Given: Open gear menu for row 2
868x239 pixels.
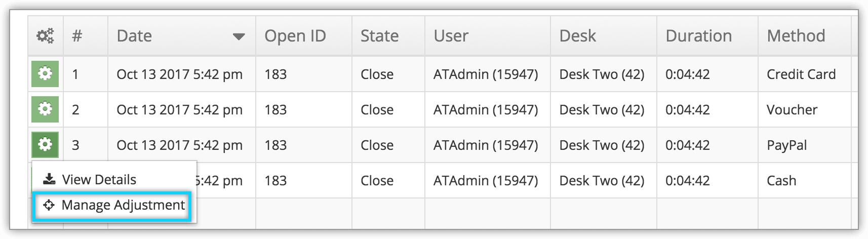Looking at the screenshot, I should [x=45, y=109].
